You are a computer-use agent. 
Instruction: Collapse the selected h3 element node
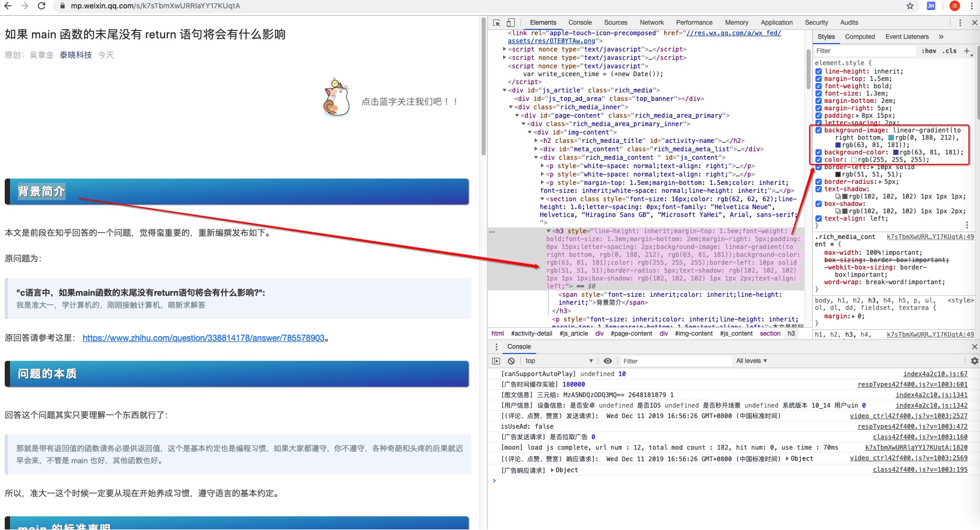(549, 231)
